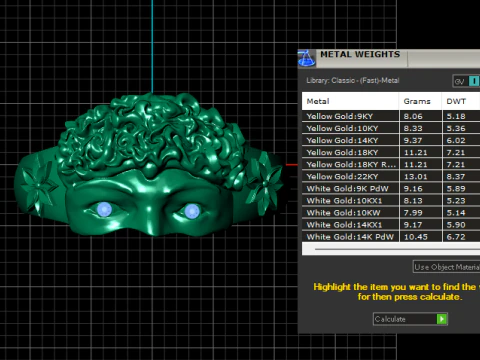Select the METAL WEIGHTS panel tab

360,54
